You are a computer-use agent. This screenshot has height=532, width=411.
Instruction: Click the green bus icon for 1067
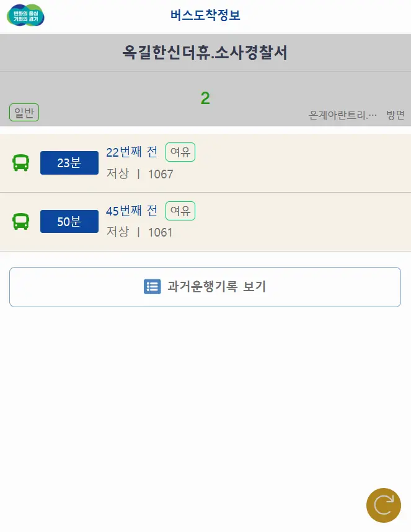click(x=20, y=163)
